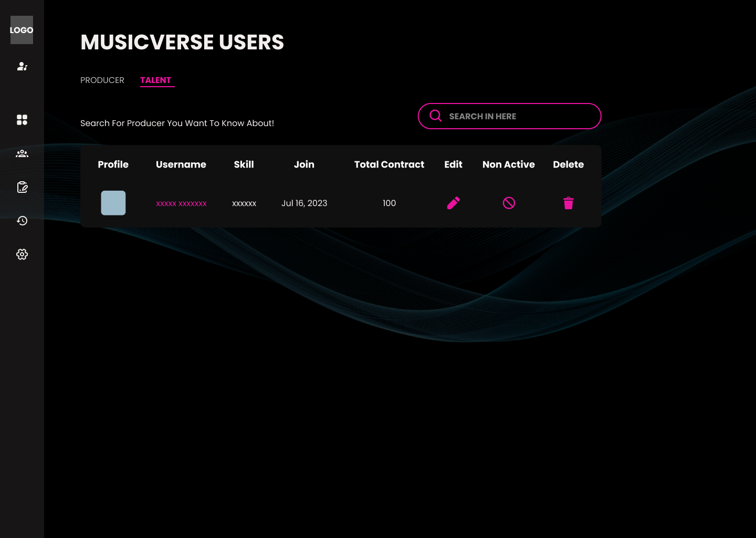
Task: Click the Username column header
Action: point(181,164)
